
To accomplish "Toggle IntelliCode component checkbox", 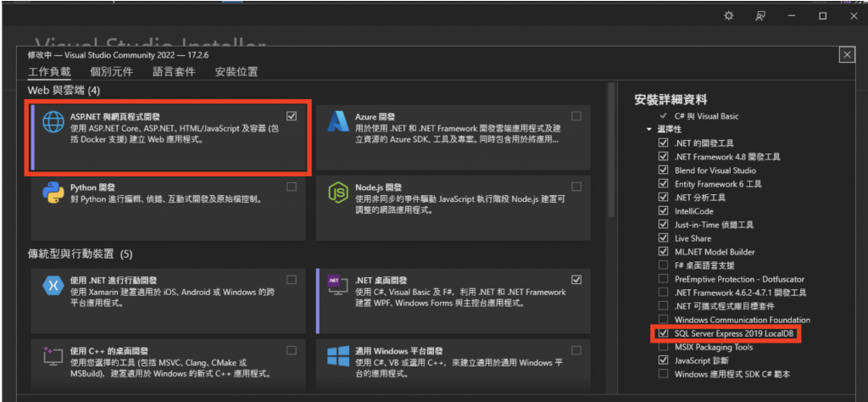I will tap(663, 211).
